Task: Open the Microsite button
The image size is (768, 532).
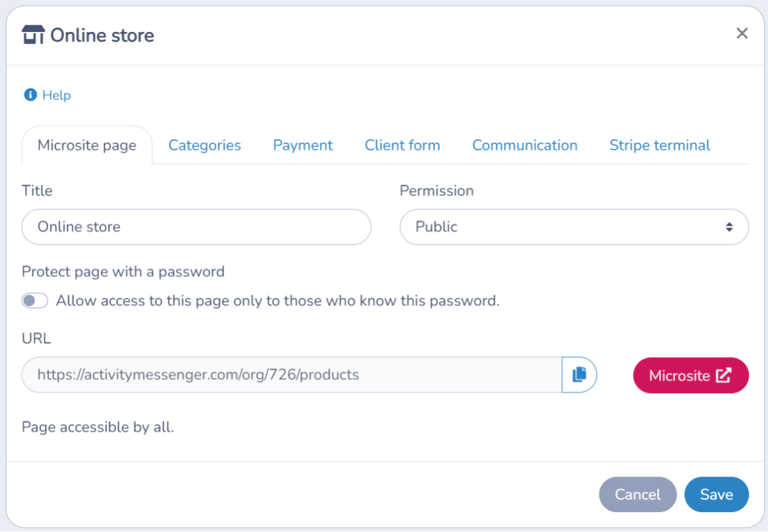Action: [690, 375]
